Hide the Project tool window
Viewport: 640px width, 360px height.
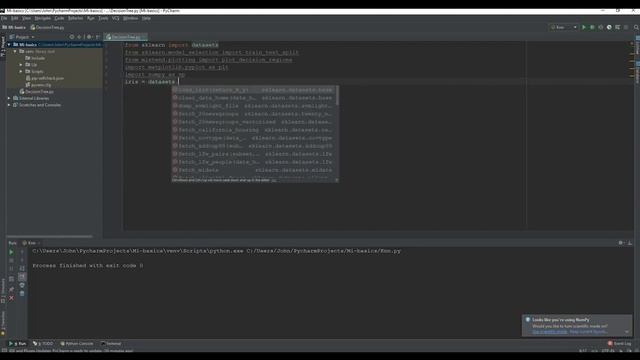(x=98, y=37)
